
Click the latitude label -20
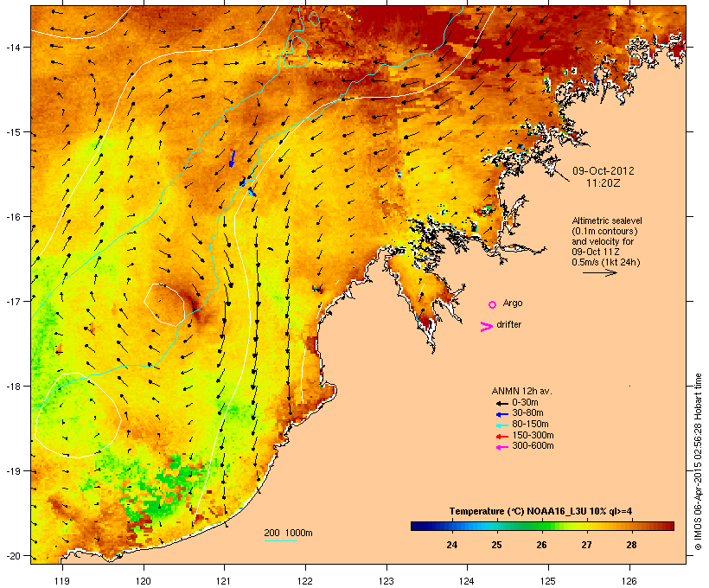point(13,556)
